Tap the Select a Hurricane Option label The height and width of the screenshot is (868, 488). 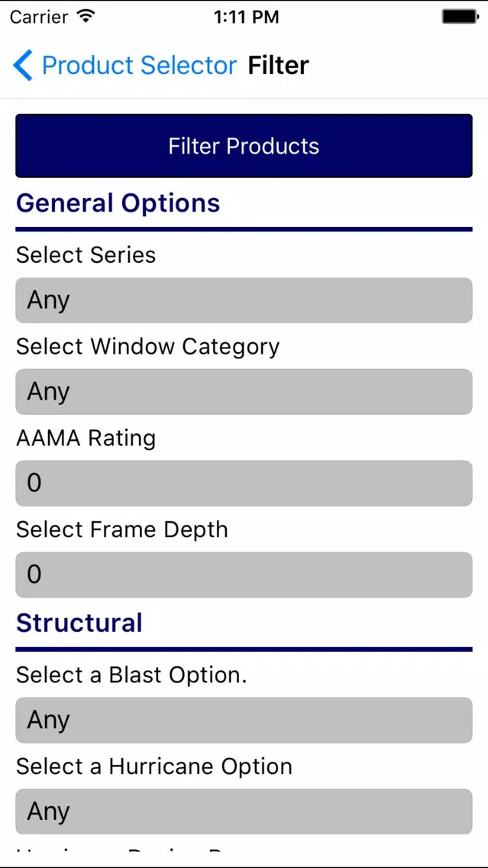(x=154, y=766)
